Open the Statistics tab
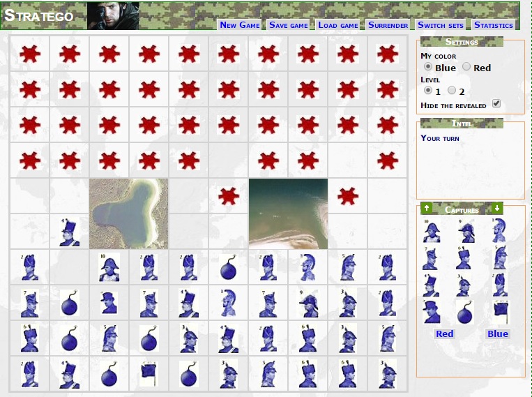 pyautogui.click(x=493, y=25)
